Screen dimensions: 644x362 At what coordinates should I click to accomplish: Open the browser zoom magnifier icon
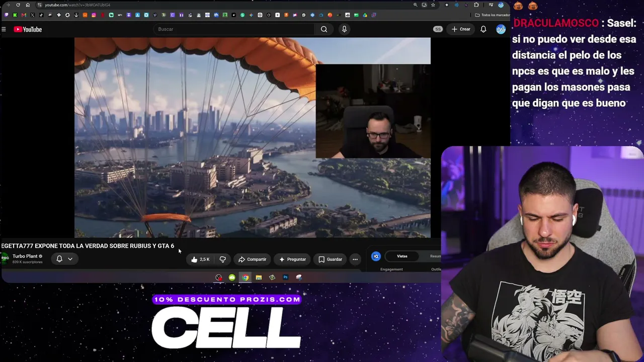(x=415, y=5)
